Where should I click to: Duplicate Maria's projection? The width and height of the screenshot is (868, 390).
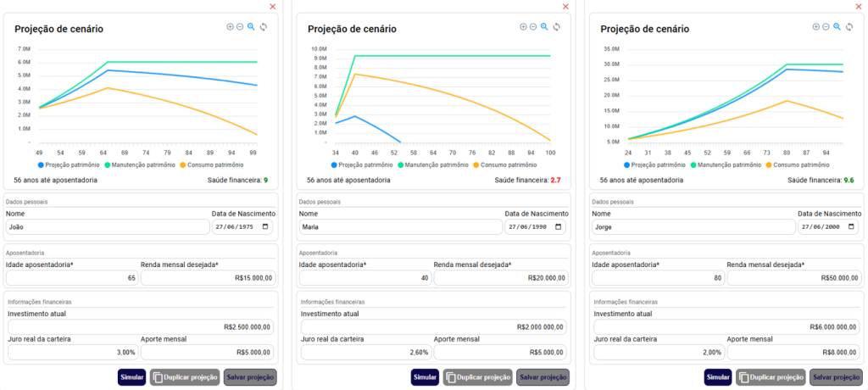478,377
